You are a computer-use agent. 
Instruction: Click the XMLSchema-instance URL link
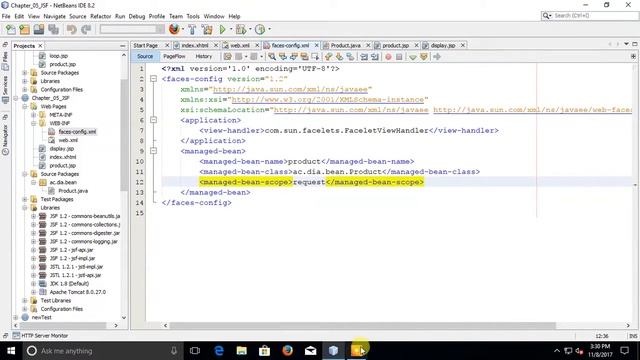(x=328, y=99)
